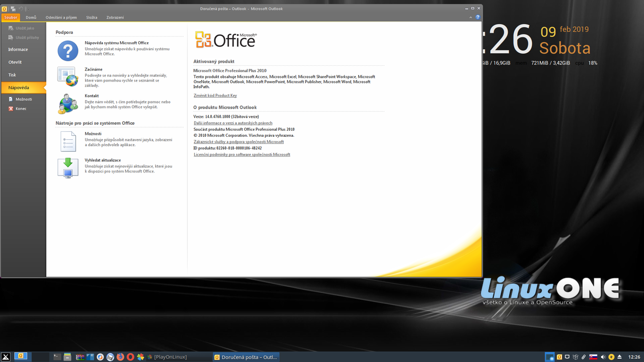Viewport: 644px width, 362px height.
Task: Click the send/receive all folders quick access icon
Action: tap(13, 9)
